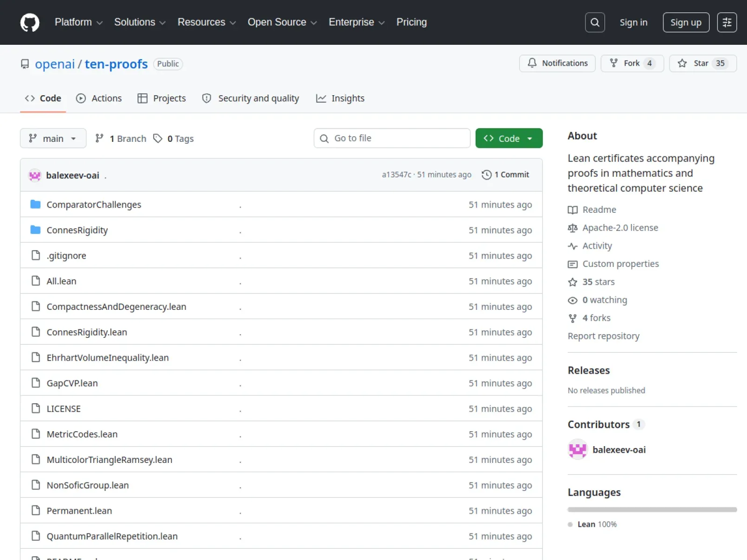Click Sign in
Image resolution: width=747 pixels, height=560 pixels.
click(634, 22)
